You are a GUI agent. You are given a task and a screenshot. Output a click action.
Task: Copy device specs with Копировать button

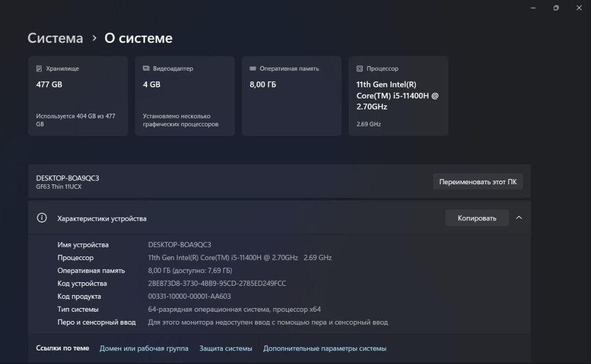click(477, 218)
